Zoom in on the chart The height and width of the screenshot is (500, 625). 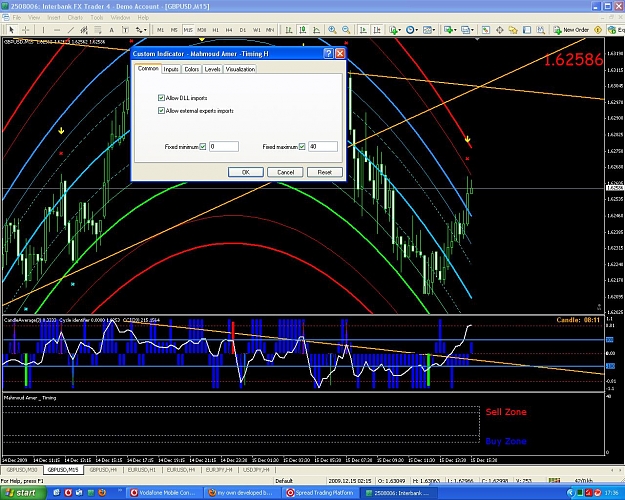[x=332, y=30]
